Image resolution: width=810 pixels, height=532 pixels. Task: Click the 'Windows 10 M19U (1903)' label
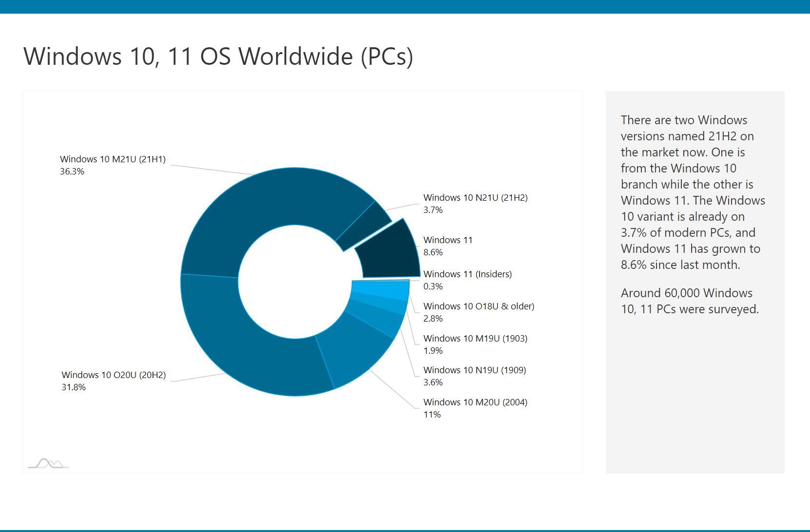[x=475, y=339]
